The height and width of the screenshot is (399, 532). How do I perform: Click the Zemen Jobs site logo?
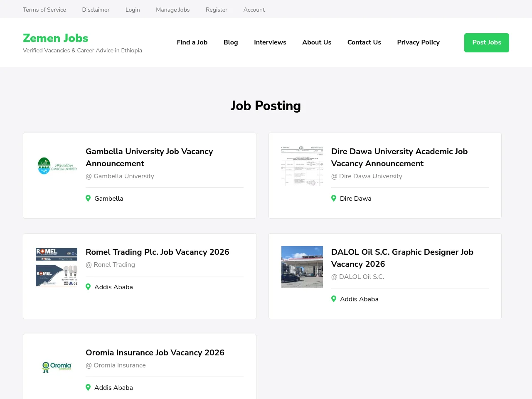(x=56, y=38)
